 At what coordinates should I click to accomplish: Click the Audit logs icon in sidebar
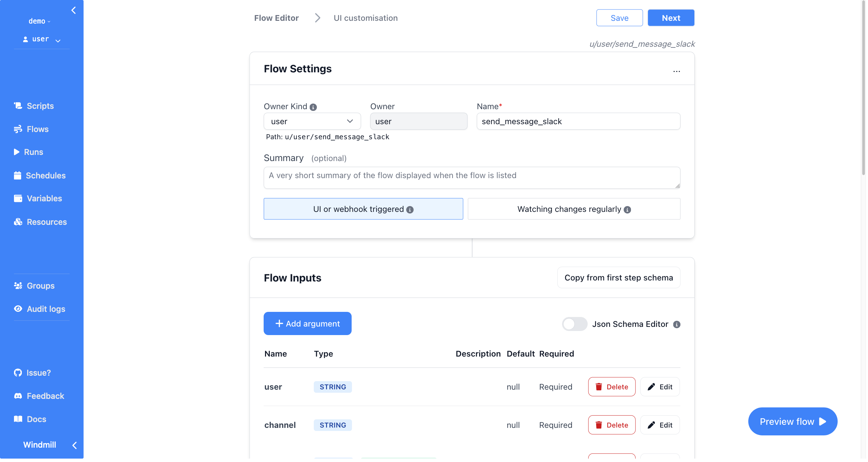18,308
